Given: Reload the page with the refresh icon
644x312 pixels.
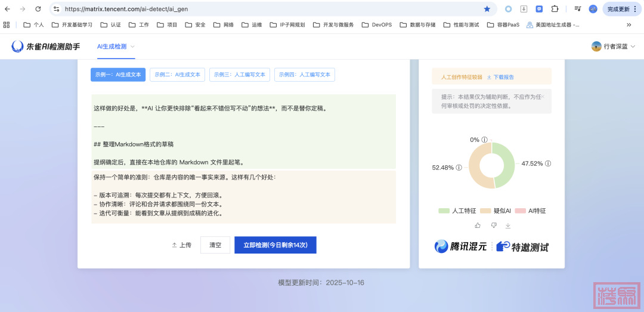Looking at the screenshot, I should click(38, 9).
